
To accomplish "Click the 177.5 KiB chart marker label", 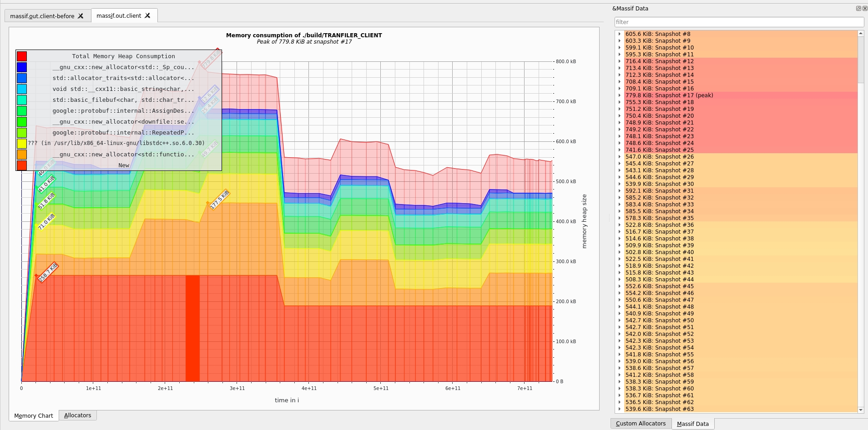I will pyautogui.click(x=220, y=200).
